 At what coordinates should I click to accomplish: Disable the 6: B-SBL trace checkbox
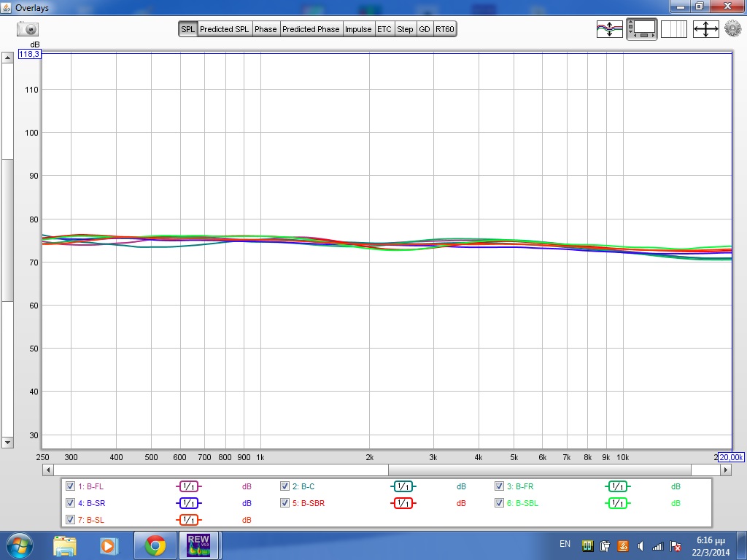coord(500,503)
